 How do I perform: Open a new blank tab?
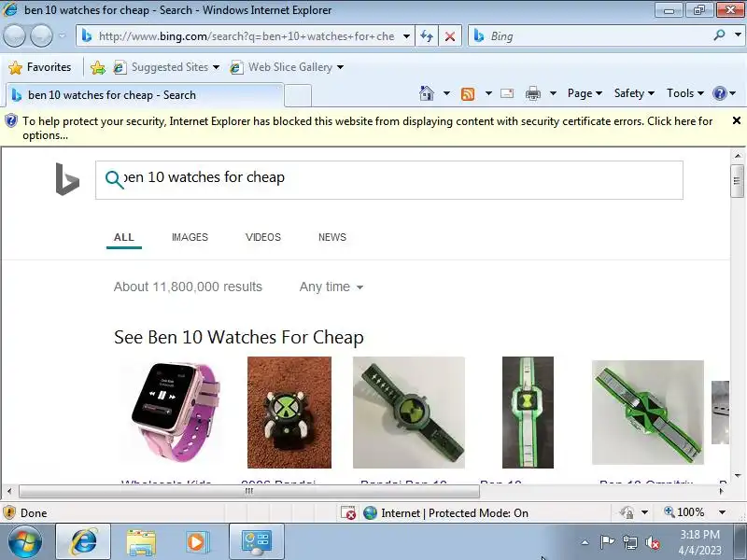[x=298, y=95]
